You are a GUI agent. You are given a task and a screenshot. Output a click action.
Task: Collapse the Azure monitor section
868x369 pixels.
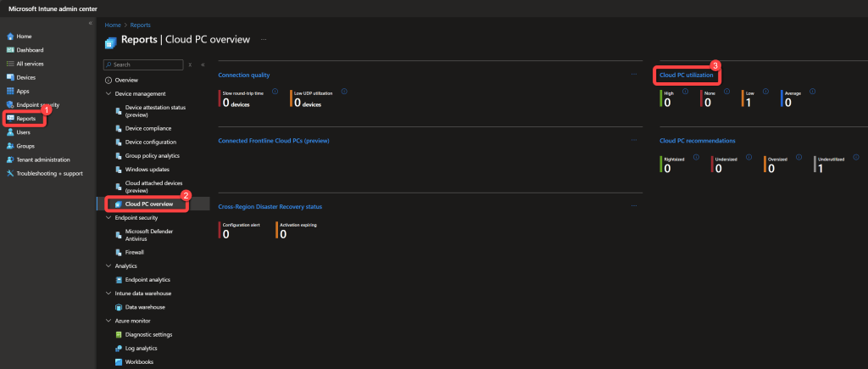pyautogui.click(x=108, y=321)
